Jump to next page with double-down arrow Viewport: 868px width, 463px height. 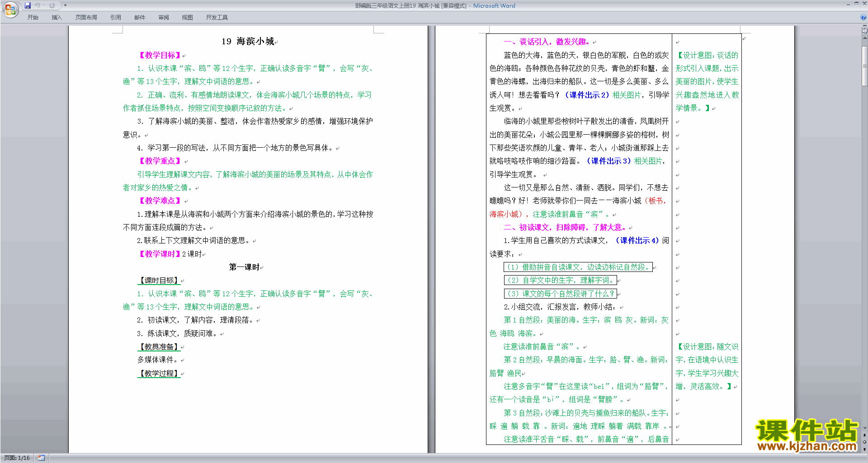point(864,449)
